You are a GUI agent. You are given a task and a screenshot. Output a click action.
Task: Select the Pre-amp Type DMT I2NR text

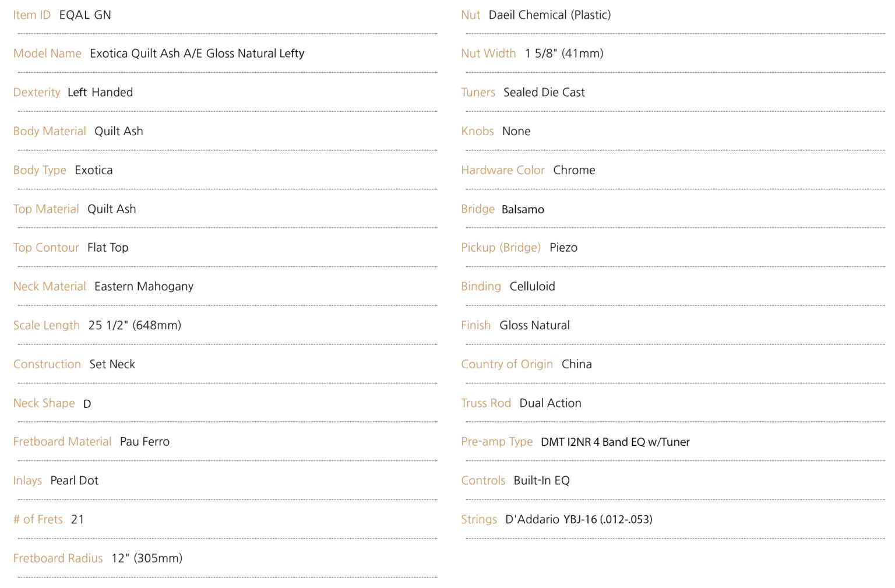pyautogui.click(x=615, y=442)
